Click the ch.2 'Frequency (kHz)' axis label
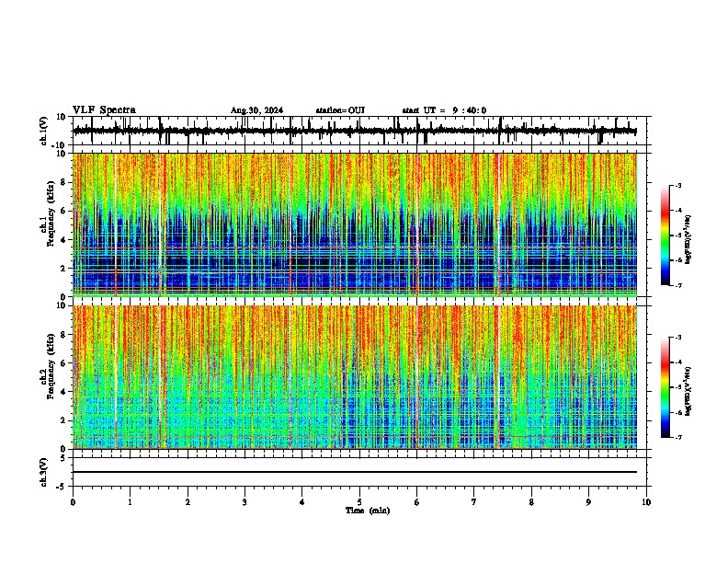728x563 pixels. point(51,365)
